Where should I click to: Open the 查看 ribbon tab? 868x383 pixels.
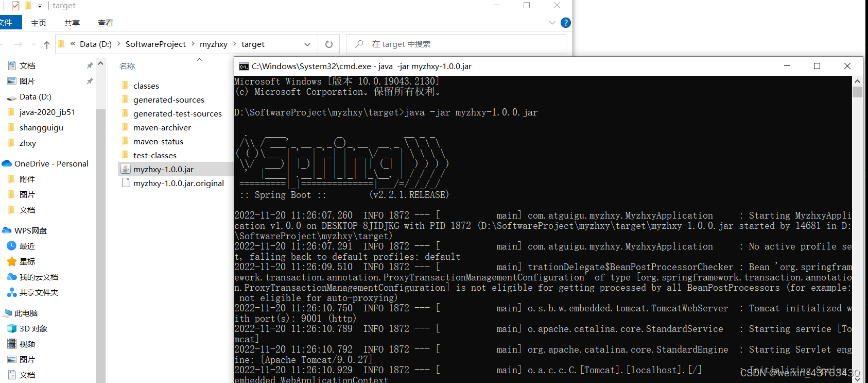pyautogui.click(x=106, y=23)
